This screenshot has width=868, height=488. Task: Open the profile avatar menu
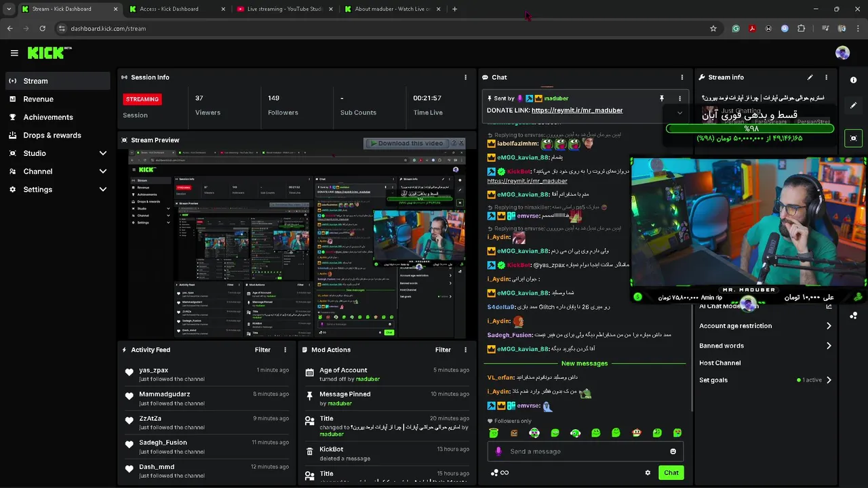(842, 53)
